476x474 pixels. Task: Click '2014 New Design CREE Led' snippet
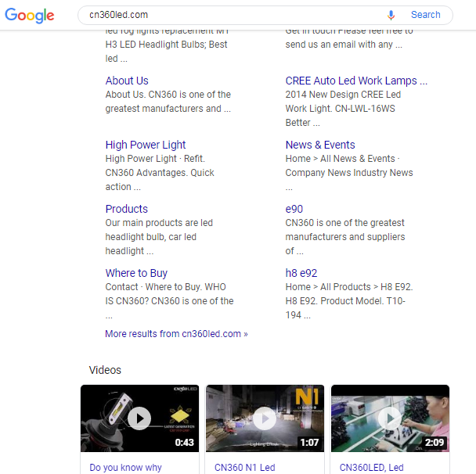(x=343, y=95)
